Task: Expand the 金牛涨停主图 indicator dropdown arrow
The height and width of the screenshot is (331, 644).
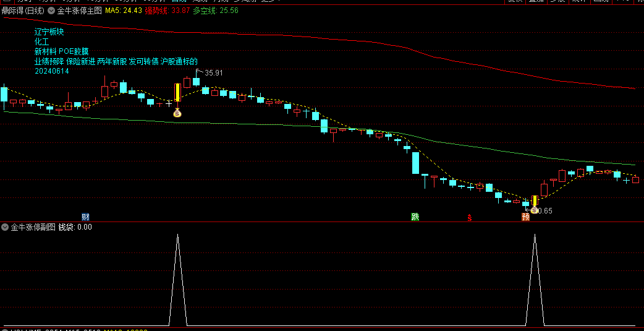Action: click(x=51, y=11)
